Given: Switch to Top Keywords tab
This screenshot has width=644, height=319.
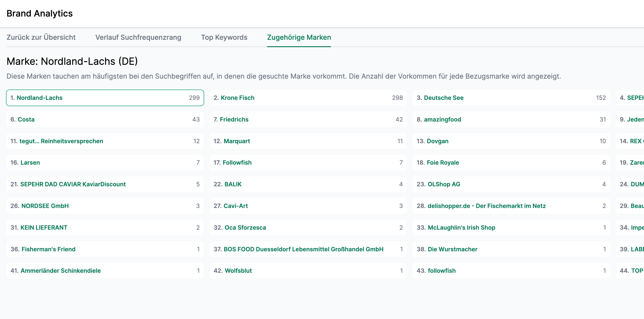Looking at the screenshot, I should [224, 37].
